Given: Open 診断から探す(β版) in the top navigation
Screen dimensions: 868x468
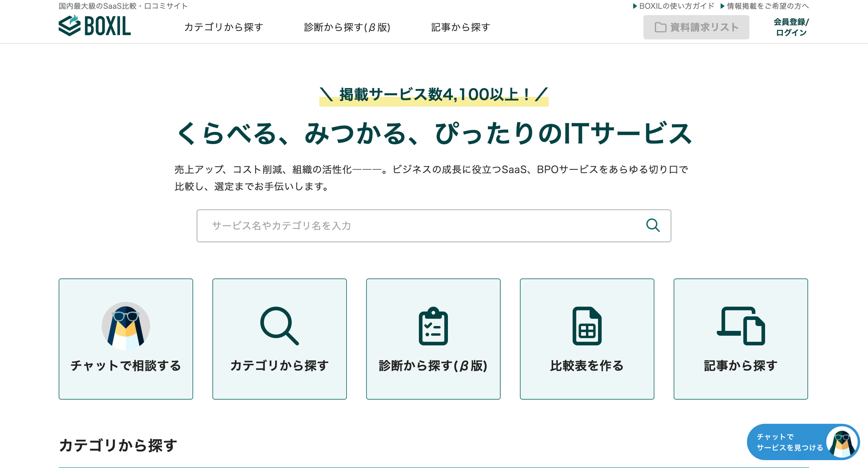Looking at the screenshot, I should (x=347, y=27).
